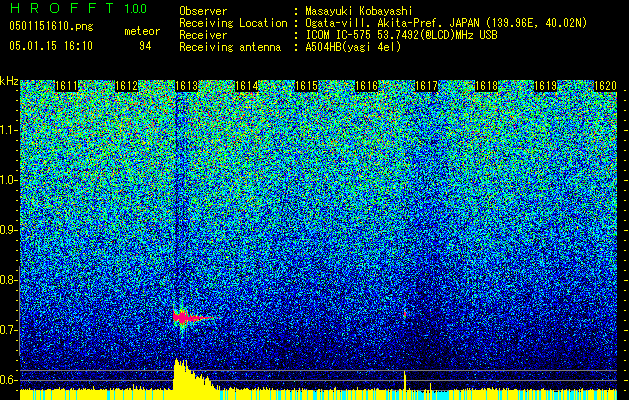
Task: Select the file name 0501151610.png
Action: [51, 26]
